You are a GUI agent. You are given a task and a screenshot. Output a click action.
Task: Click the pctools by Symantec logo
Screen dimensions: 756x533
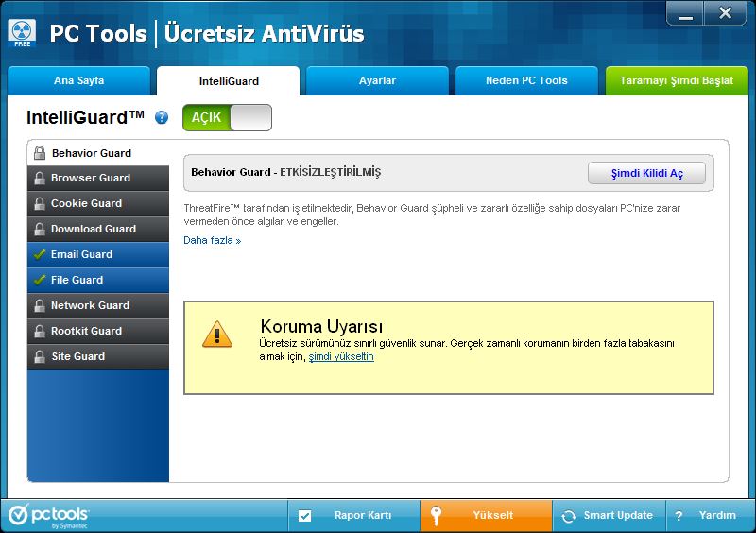(x=48, y=516)
